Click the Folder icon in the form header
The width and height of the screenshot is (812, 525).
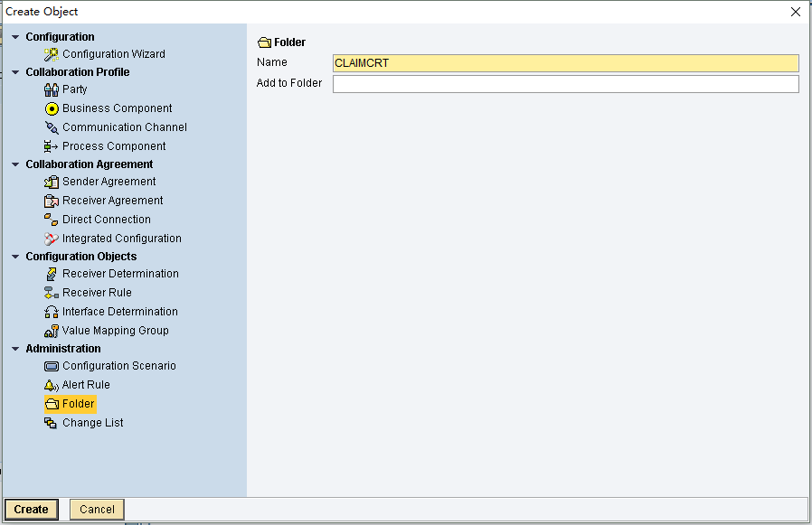(265, 42)
